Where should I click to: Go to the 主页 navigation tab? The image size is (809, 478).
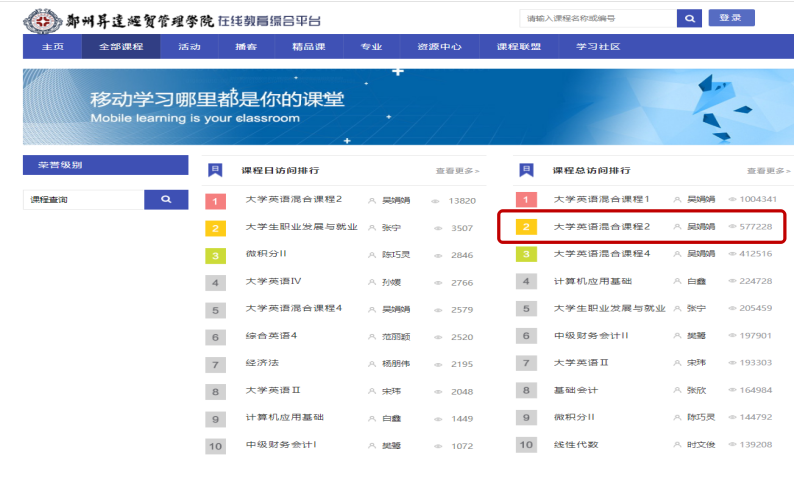[53, 47]
